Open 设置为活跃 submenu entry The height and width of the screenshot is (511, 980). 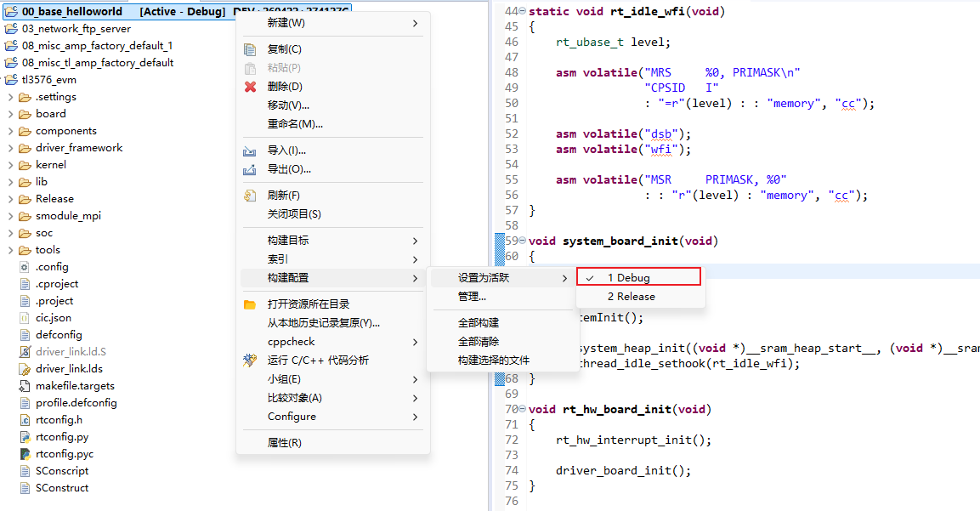[x=501, y=278]
